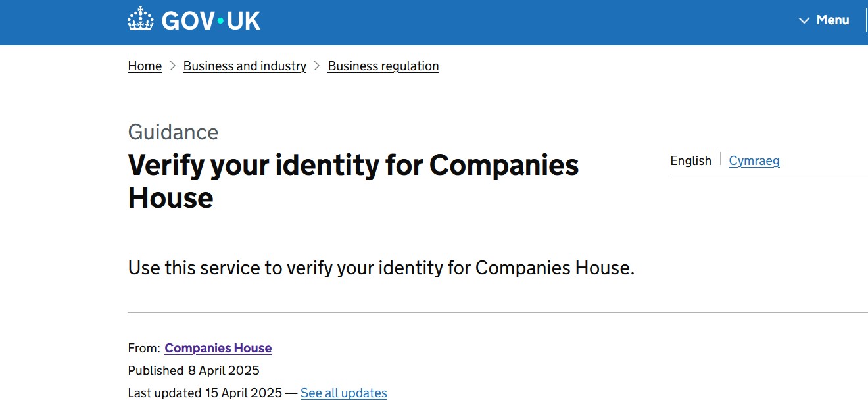Open the Business regulation breadcrumb link

pos(383,66)
